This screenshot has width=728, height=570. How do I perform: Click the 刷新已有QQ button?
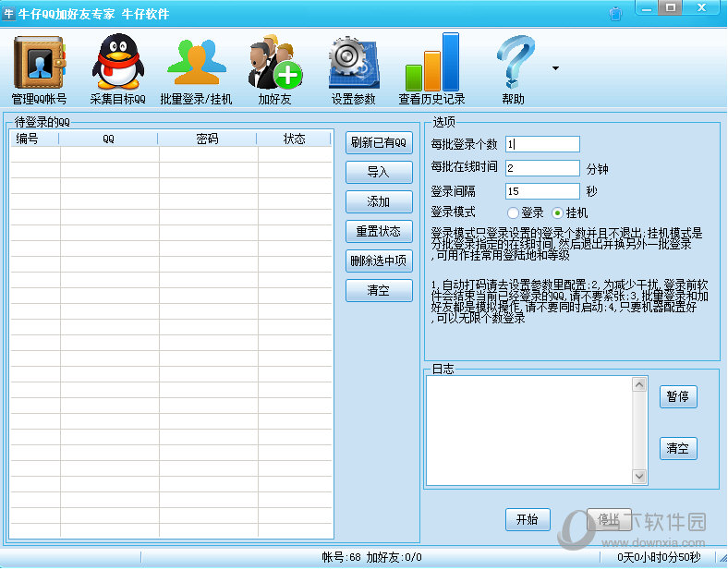[379, 142]
